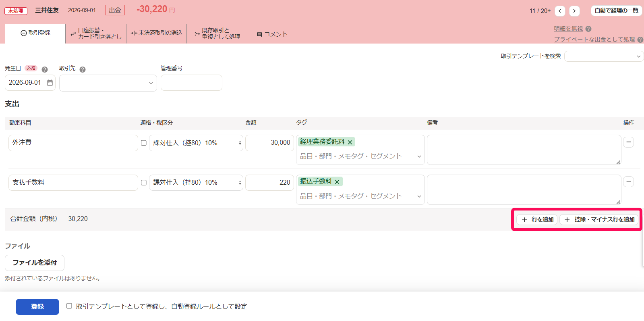Click 備考 textarea on 外注費 row

click(524, 150)
